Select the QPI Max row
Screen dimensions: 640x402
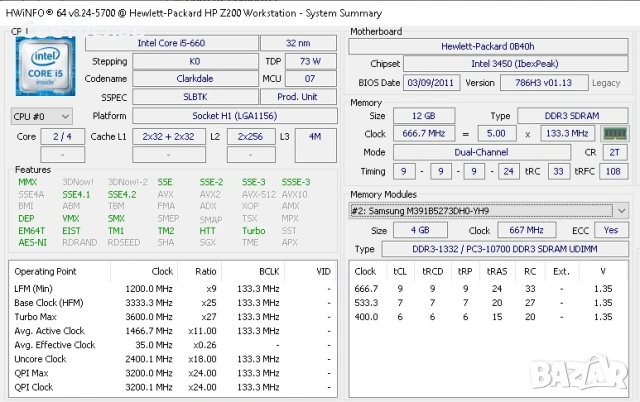point(173,373)
